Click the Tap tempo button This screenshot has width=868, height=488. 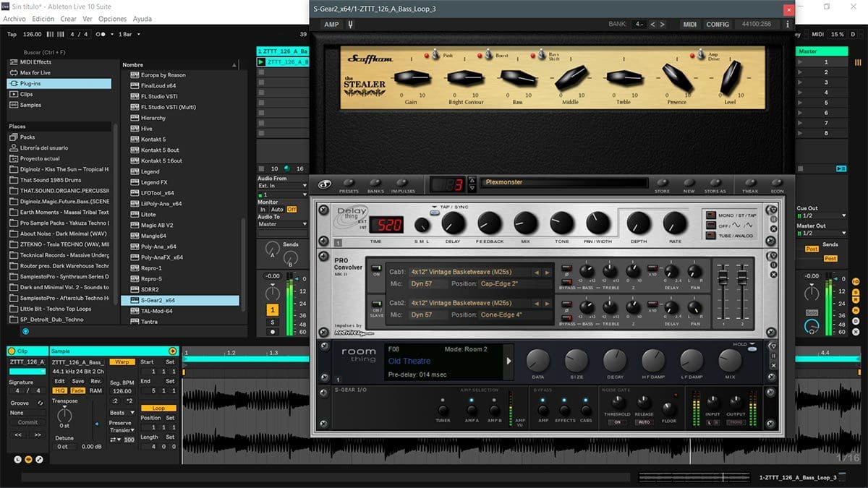pos(12,34)
